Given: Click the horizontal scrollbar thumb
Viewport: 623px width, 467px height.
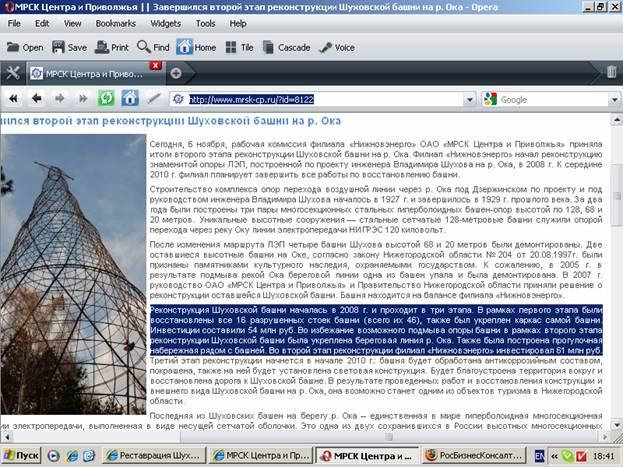Looking at the screenshot, I should tap(389, 437).
